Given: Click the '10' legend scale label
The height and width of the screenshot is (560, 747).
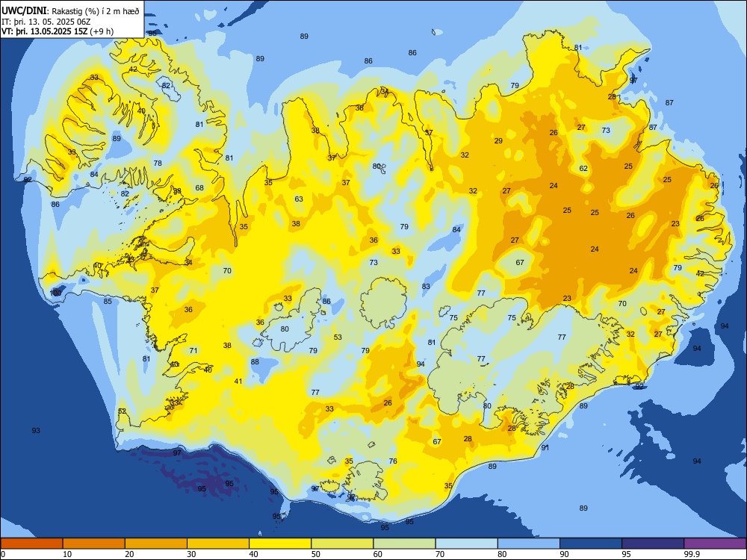Looking at the screenshot, I should [x=67, y=554].
